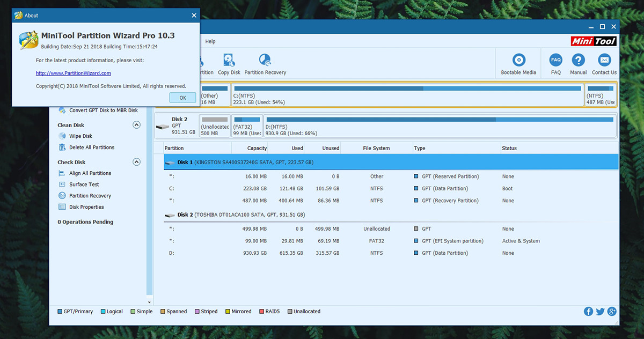This screenshot has height=339, width=644.
Task: Open the Manual help icon
Action: coord(578,64)
